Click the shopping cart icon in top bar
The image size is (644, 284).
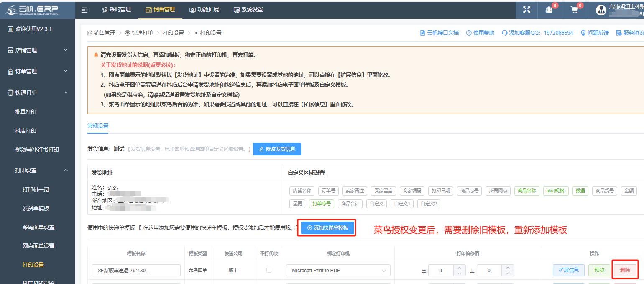(x=575, y=10)
